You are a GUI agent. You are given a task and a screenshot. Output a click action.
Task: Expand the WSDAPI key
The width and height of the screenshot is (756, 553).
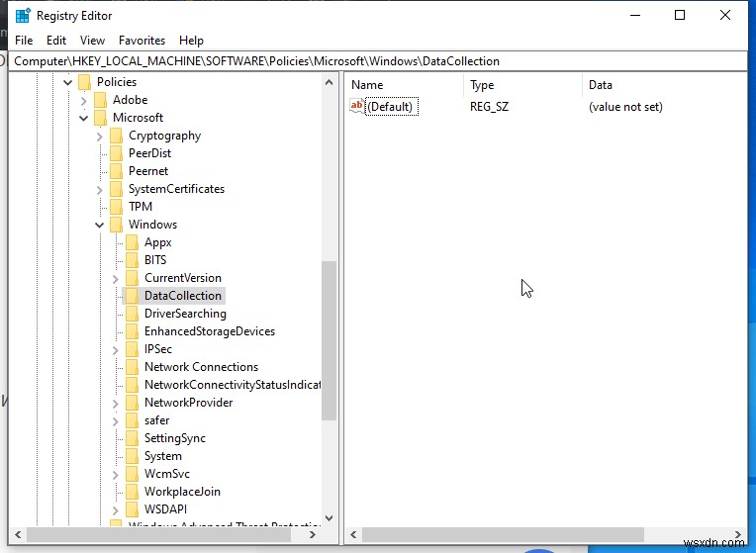[115, 510]
